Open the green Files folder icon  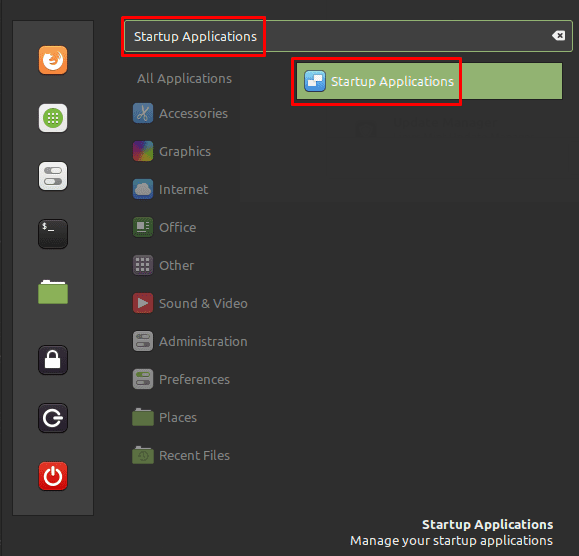tap(53, 292)
